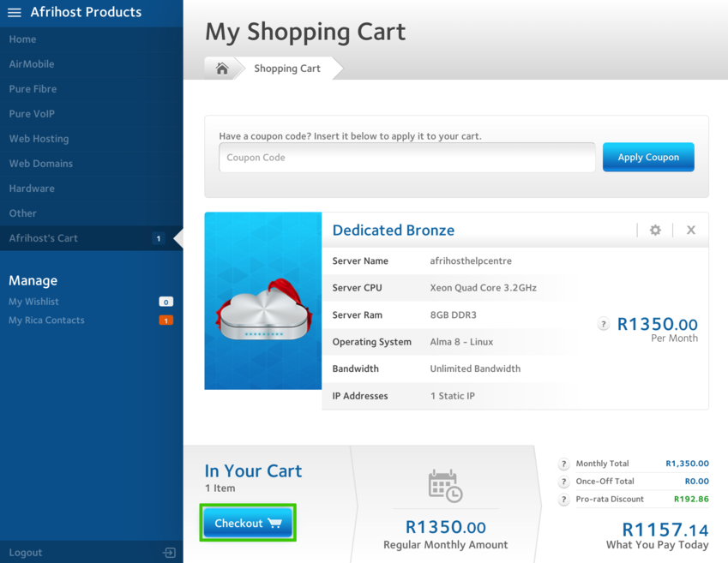This screenshot has width=728, height=563.
Task: Open the hamburger menu beside Afrihost Products
Action: pos(15,13)
